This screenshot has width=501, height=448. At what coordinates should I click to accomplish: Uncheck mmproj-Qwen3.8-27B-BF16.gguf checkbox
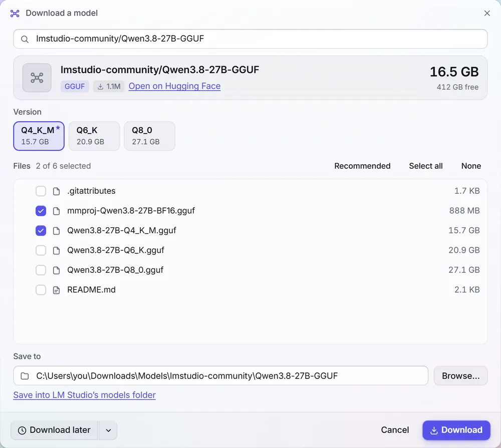41,211
